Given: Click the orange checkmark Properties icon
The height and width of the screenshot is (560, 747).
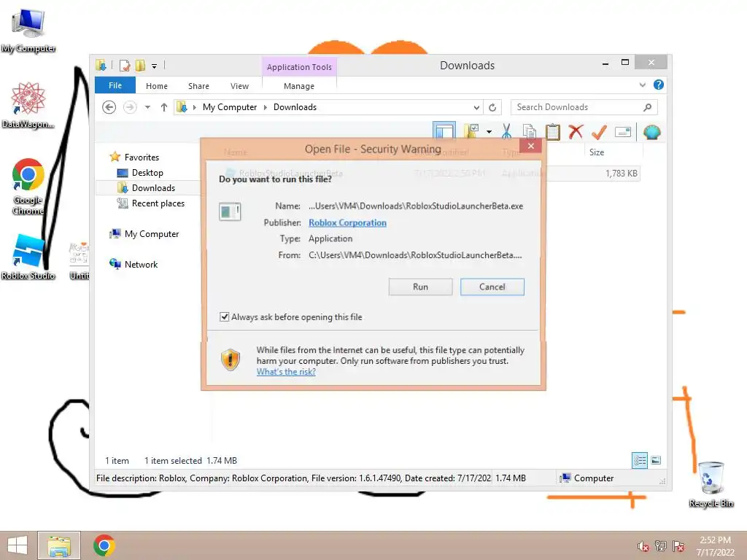Looking at the screenshot, I should coord(600,131).
